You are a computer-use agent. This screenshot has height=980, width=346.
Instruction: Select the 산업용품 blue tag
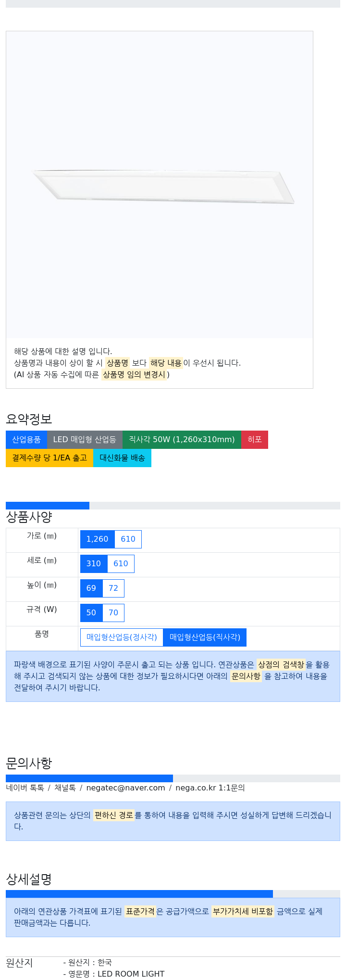point(26,440)
